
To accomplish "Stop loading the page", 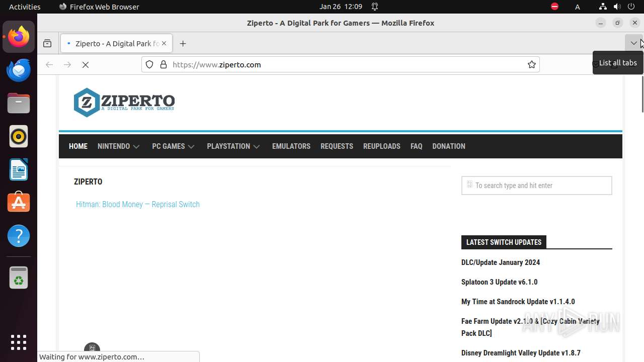I will point(86,65).
